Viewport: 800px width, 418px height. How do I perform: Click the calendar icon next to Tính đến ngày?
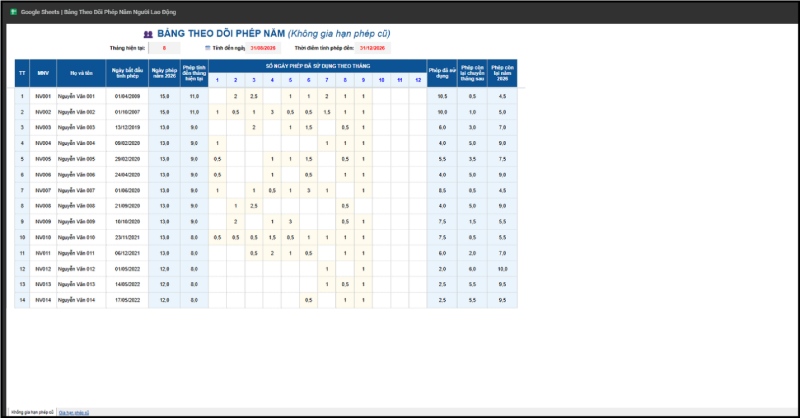(208, 47)
